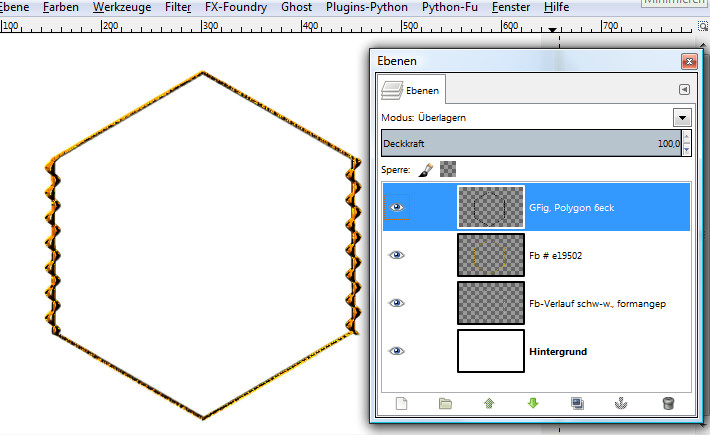Duplicate the layer using bottom icon

tap(577, 404)
